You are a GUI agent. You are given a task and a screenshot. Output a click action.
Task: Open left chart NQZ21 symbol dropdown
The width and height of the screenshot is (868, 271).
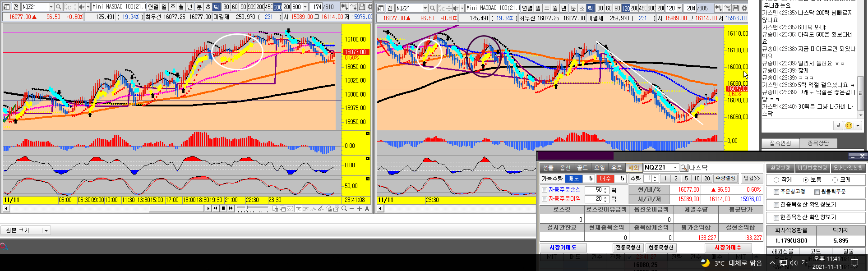point(51,7)
